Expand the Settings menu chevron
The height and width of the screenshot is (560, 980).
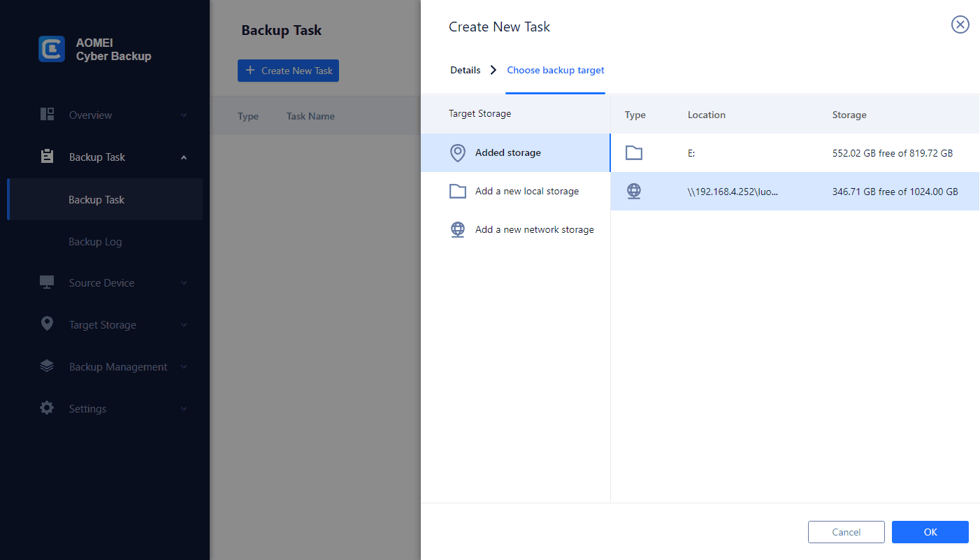click(x=184, y=409)
